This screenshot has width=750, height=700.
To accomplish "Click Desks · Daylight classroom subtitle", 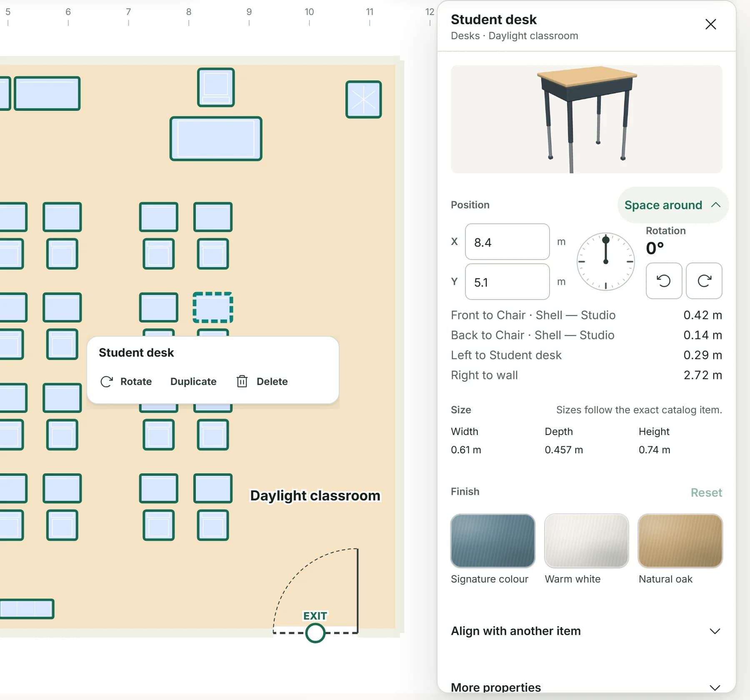I will [x=514, y=36].
